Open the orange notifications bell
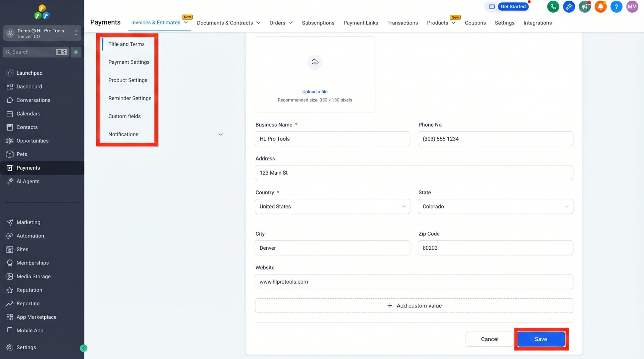This screenshot has height=359, width=644. tap(600, 7)
